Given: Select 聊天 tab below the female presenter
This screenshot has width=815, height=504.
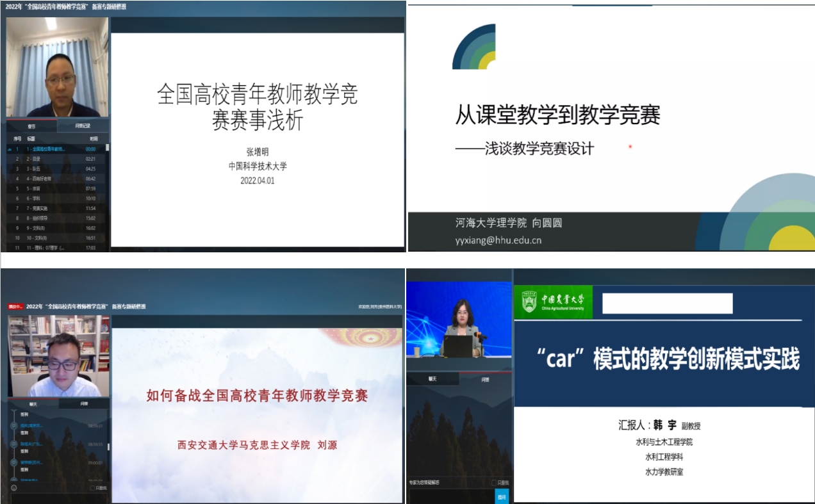Looking at the screenshot, I should click(x=432, y=379).
